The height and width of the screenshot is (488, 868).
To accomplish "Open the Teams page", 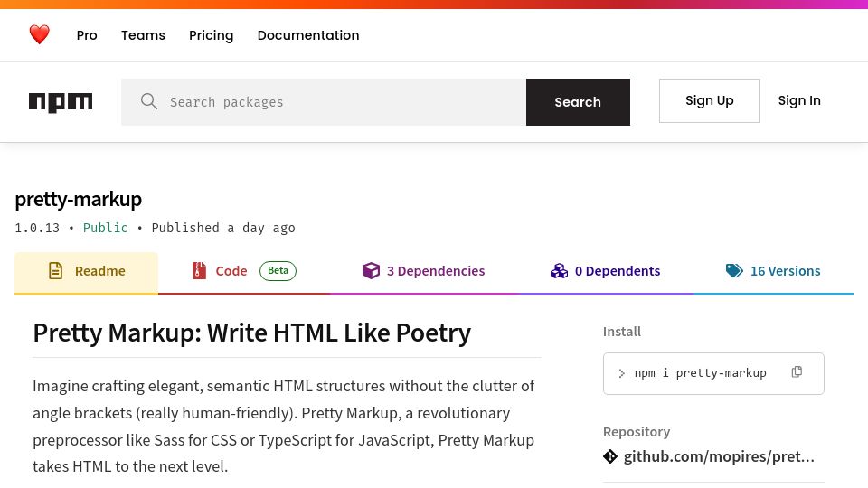I will click(144, 35).
